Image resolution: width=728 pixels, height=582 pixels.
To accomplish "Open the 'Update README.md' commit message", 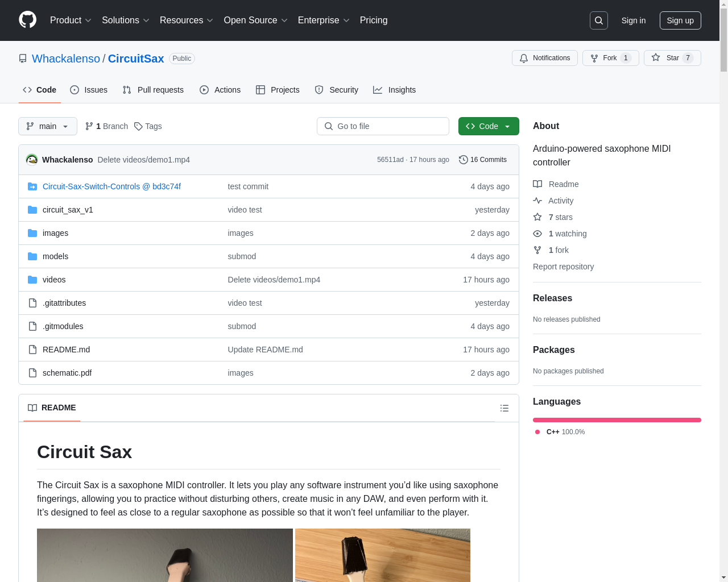I will [x=265, y=350].
